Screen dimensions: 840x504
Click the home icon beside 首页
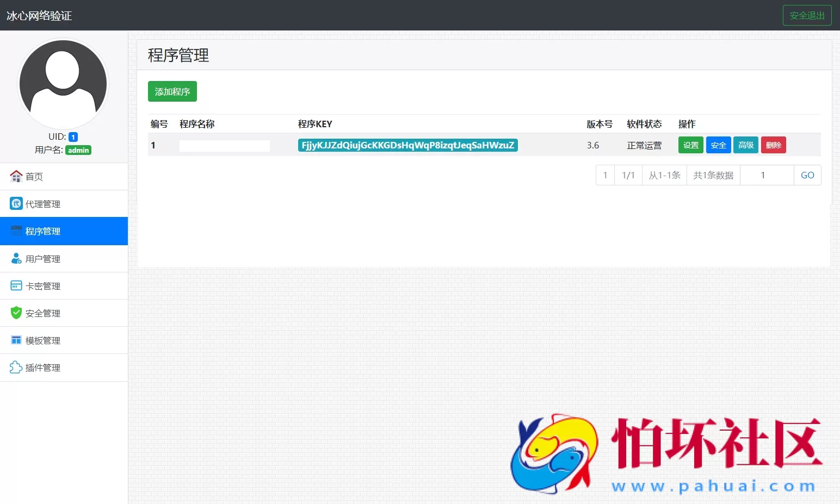pyautogui.click(x=16, y=176)
